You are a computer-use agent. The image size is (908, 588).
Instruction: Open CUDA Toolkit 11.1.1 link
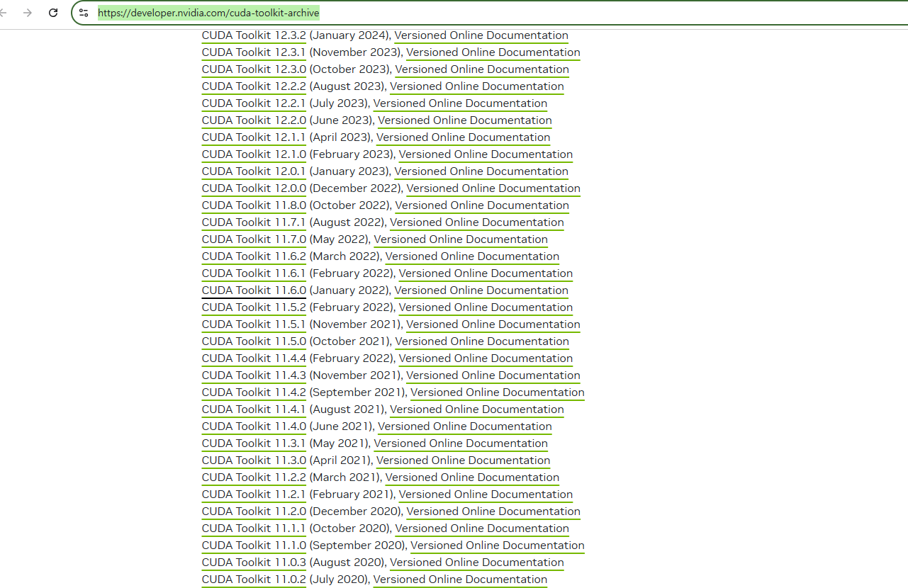click(x=254, y=528)
